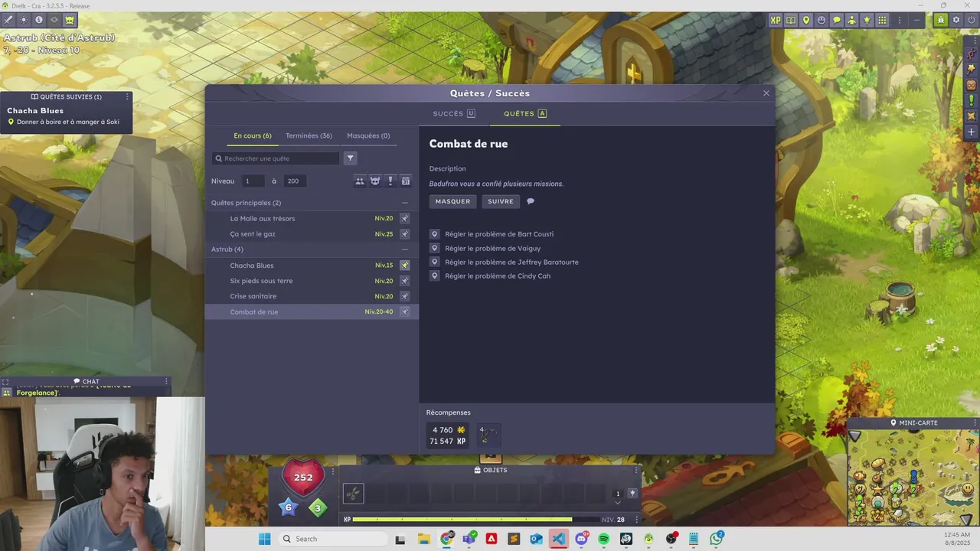Click the funnel filter icon beside search

point(350,158)
